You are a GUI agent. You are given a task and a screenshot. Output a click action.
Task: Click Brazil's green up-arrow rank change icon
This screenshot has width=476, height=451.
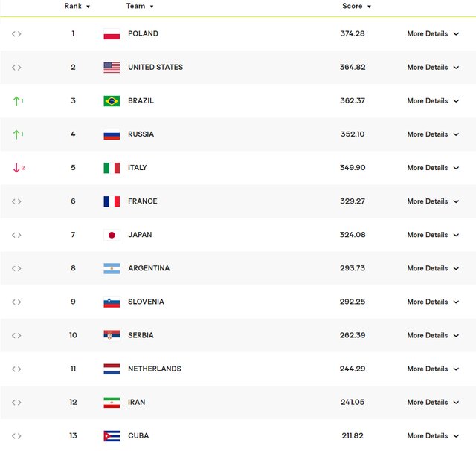(x=17, y=101)
